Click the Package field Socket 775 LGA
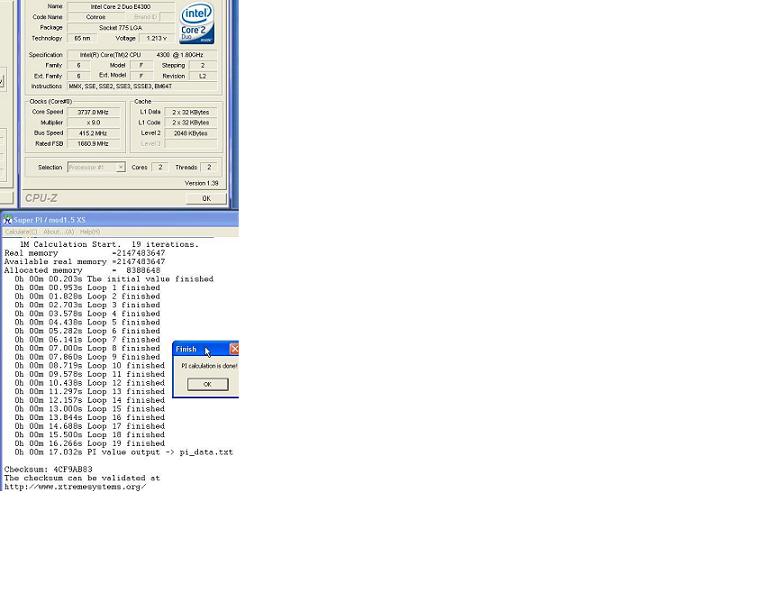Screen dimensions: 772x600 coord(121,28)
